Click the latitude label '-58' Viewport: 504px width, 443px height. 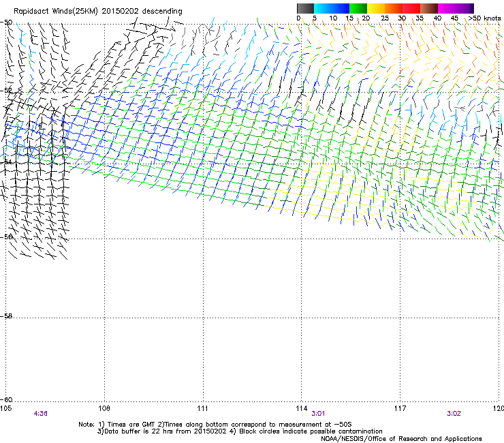6,316
